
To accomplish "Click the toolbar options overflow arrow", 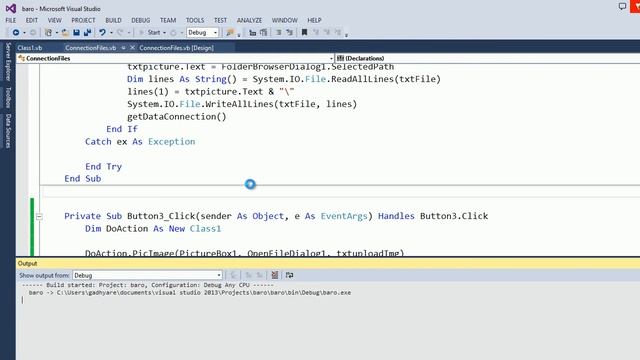I will (x=346, y=35).
